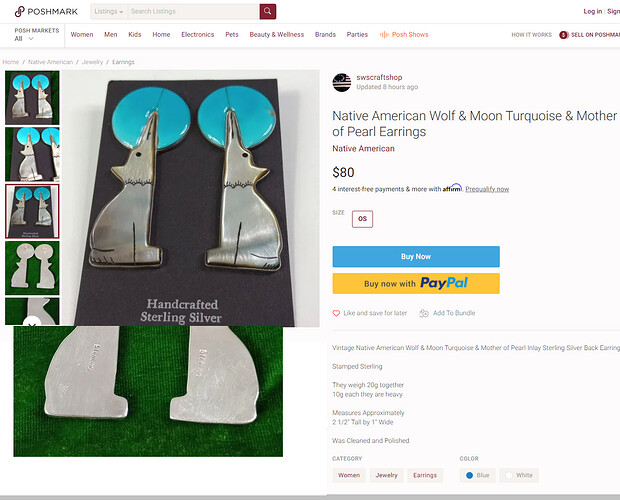The height and width of the screenshot is (500, 620).
Task: Select the White color swatch tag
Action: pyautogui.click(x=519, y=475)
